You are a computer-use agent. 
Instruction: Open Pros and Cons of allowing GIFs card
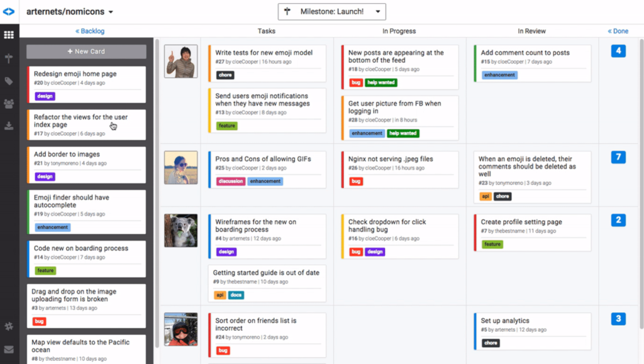267,170
